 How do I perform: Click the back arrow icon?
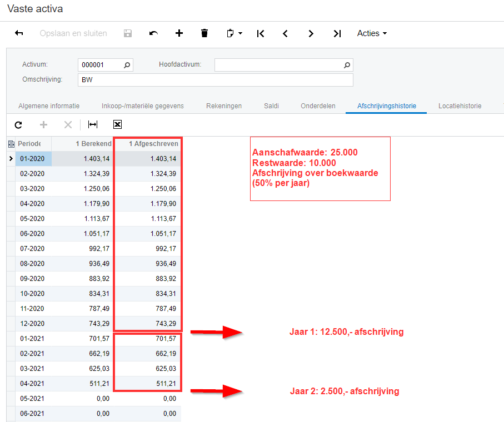(x=19, y=33)
